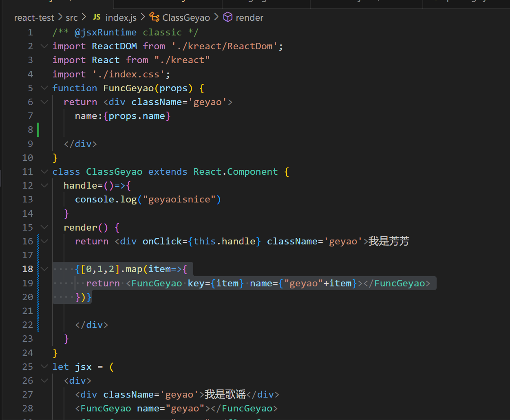Place cursor on the jsx variable at line 25
Screen dimensions: 510x420
83,366
